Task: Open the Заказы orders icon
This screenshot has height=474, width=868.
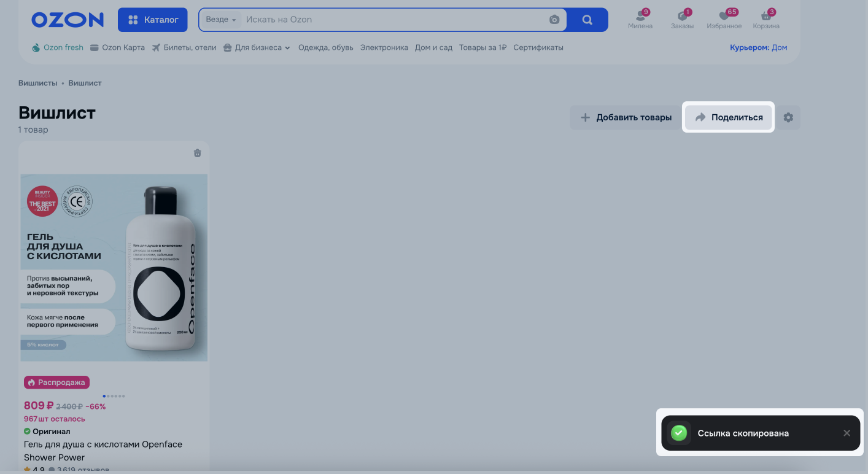Action: (682, 20)
